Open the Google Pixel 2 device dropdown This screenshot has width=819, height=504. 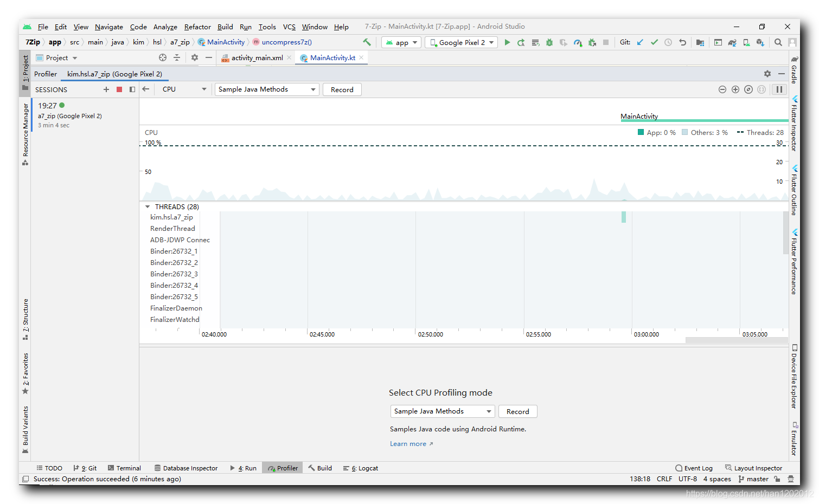point(460,42)
